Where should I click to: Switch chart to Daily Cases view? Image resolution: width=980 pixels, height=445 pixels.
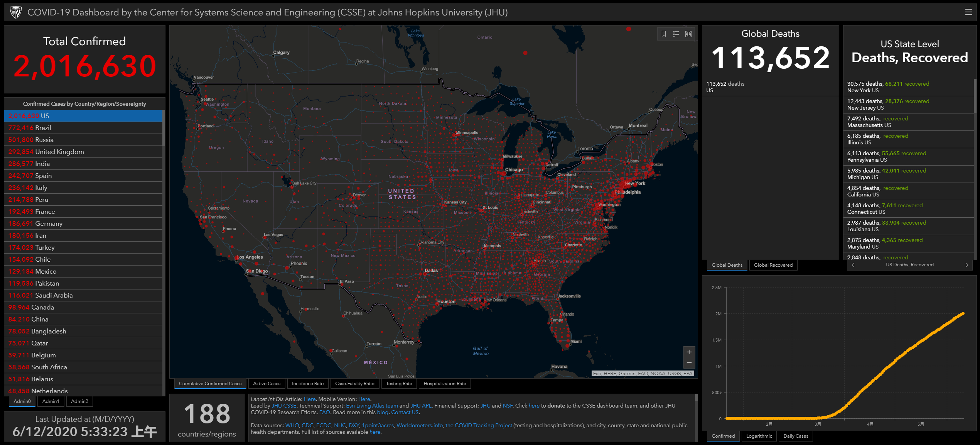point(795,436)
